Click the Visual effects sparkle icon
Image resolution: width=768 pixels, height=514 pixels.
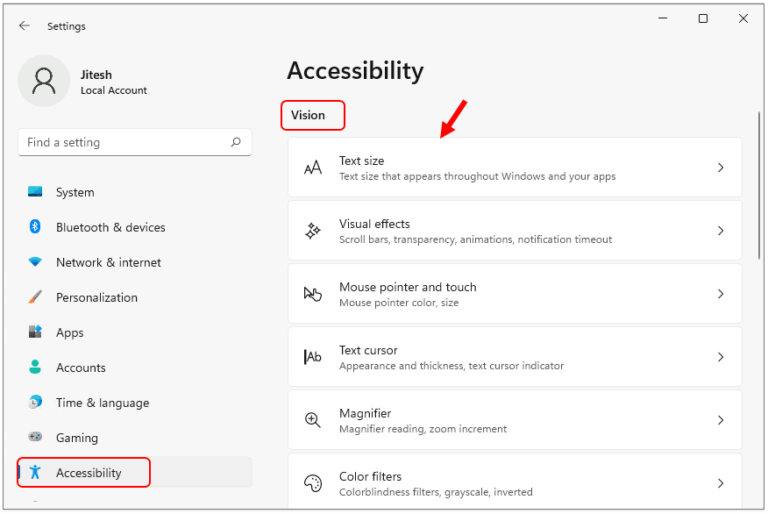click(x=313, y=231)
